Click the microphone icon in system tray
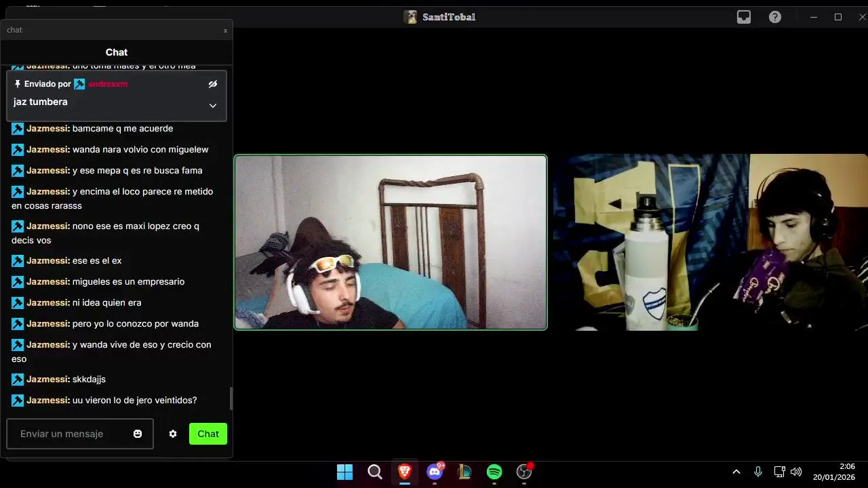 [758, 472]
